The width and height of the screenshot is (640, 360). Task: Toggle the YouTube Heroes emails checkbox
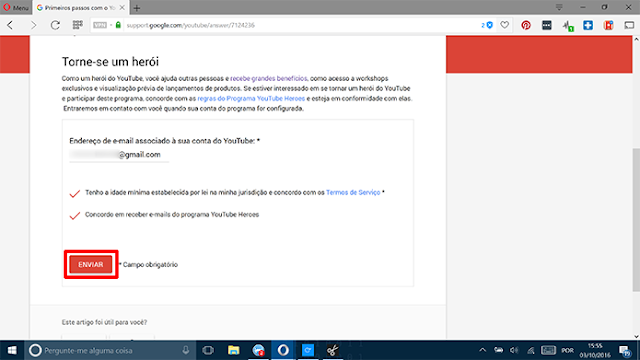coord(75,215)
